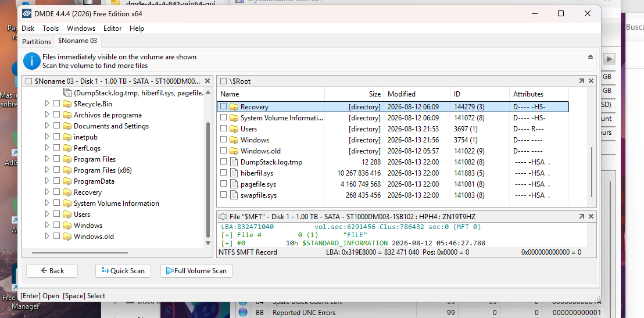The height and width of the screenshot is (318, 644).
Task: Maximize the \$Root file list panel
Action: 582,81
